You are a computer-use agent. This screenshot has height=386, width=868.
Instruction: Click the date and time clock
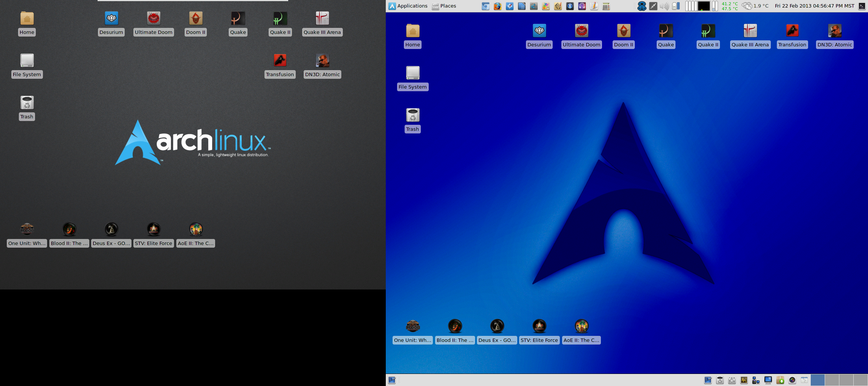pyautogui.click(x=815, y=6)
